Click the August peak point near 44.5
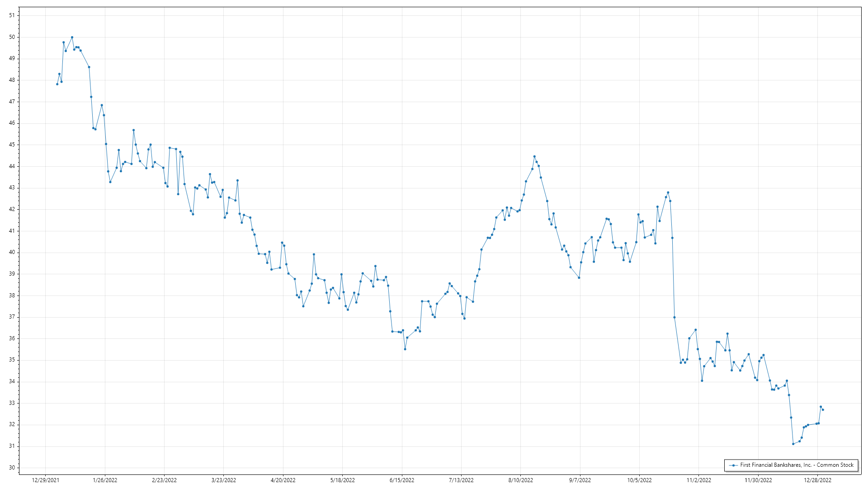This screenshot has width=868, height=488. 534,156
